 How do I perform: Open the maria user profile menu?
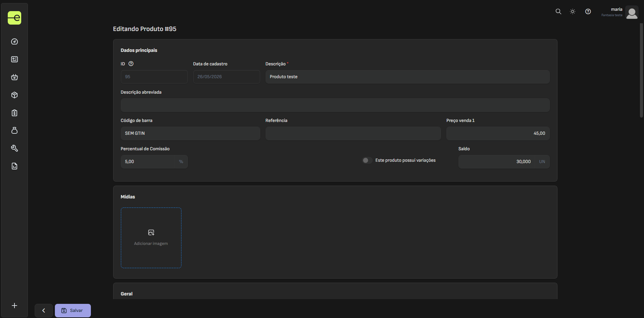pos(620,12)
